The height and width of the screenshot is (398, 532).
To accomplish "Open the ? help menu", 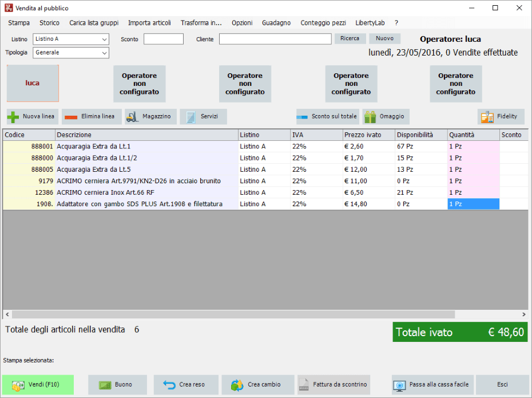I will tap(396, 23).
